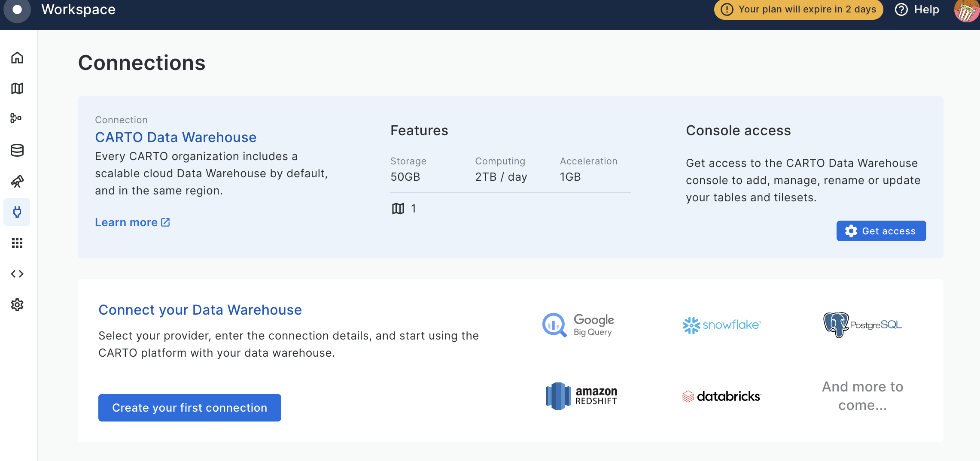Open the Home page from sidebar
The height and width of the screenshot is (461, 980).
click(17, 58)
